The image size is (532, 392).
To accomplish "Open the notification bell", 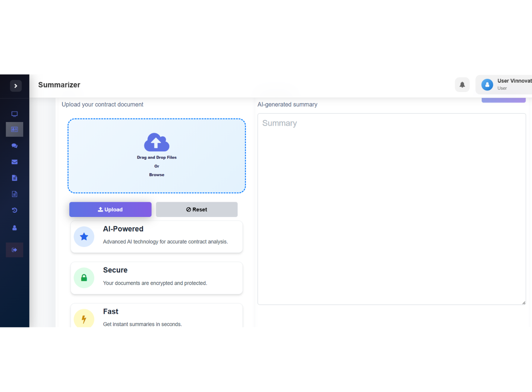I will [462, 84].
